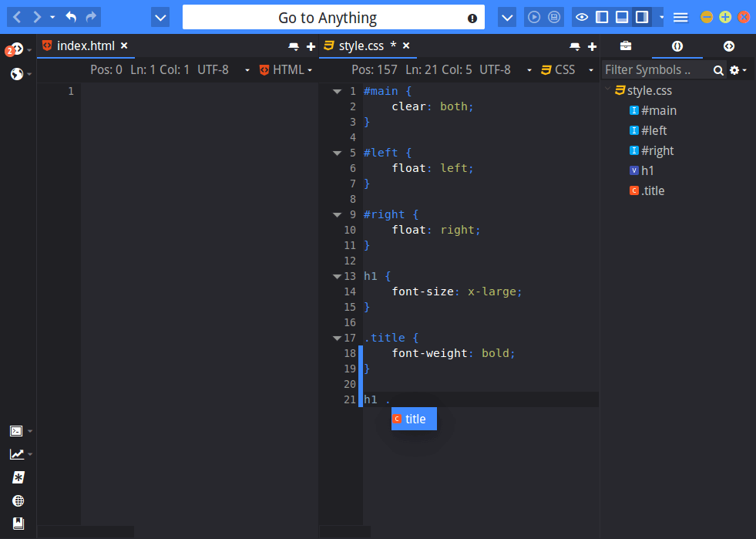This screenshot has width=756, height=539.
Task: Undo the last edit
Action: tap(71, 18)
